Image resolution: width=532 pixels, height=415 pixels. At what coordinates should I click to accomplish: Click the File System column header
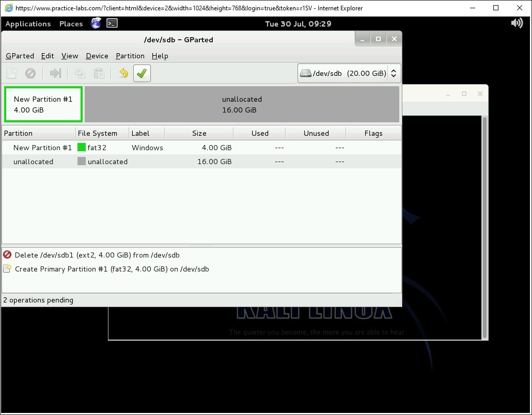click(x=98, y=133)
